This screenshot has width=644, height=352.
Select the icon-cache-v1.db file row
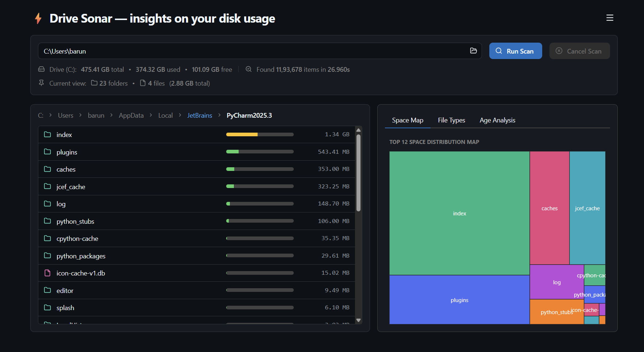pos(197,273)
